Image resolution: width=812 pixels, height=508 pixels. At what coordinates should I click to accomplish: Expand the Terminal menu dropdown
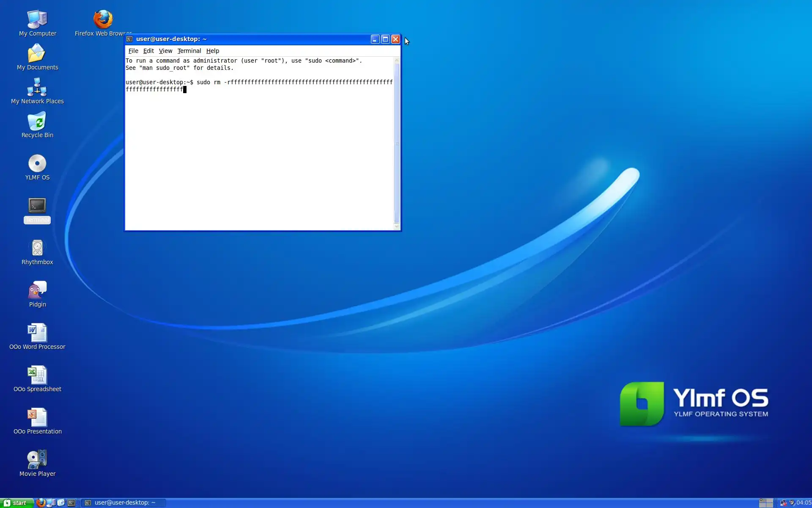click(x=189, y=51)
